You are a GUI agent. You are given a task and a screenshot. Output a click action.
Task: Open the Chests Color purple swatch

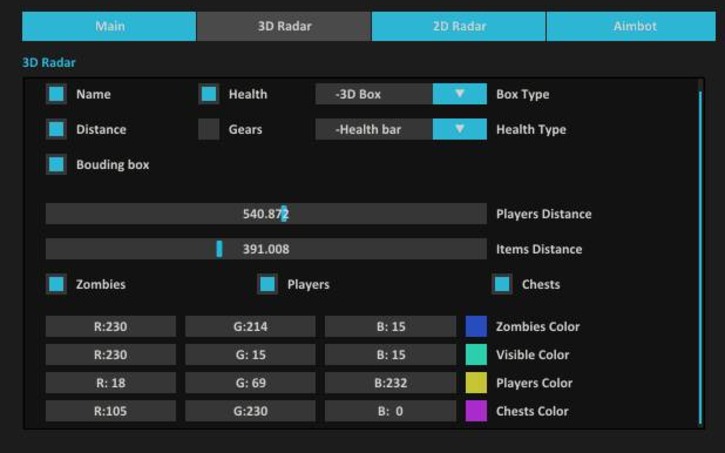coord(476,411)
